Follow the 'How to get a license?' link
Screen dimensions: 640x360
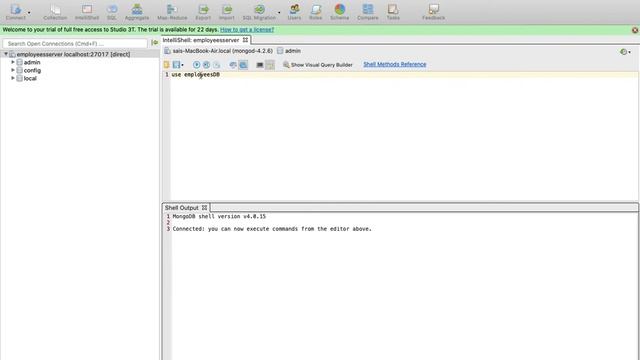tap(247, 30)
